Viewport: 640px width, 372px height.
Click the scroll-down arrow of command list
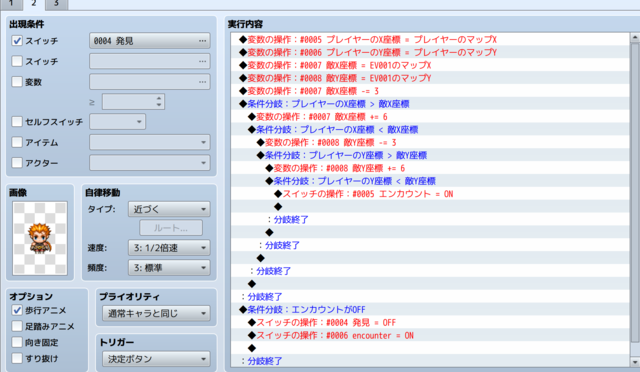[x=635, y=362]
